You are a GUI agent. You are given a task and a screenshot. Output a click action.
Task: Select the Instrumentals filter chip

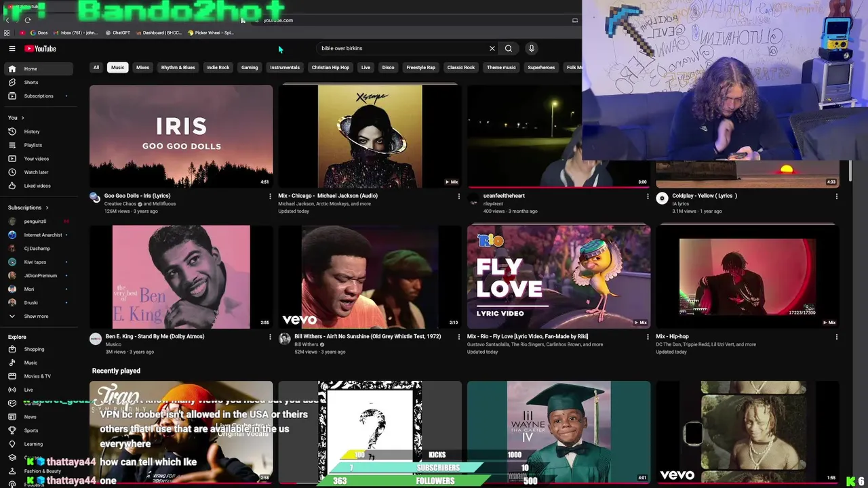click(x=285, y=67)
